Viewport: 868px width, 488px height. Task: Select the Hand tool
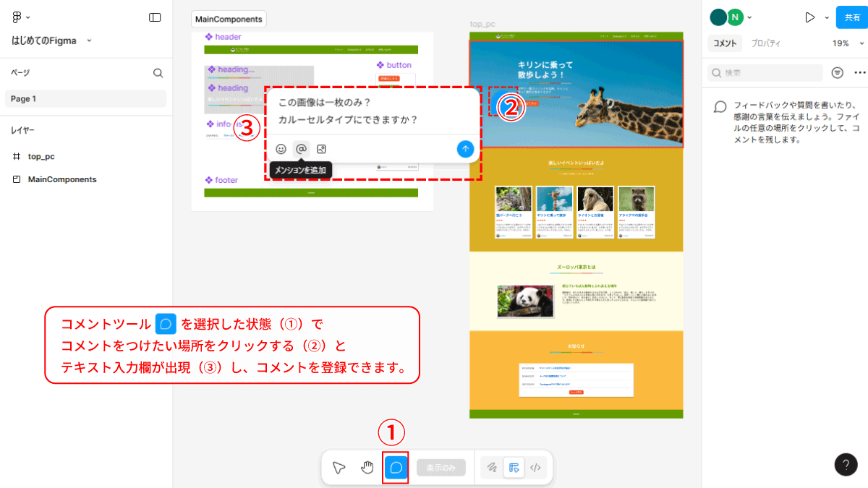[x=367, y=467]
